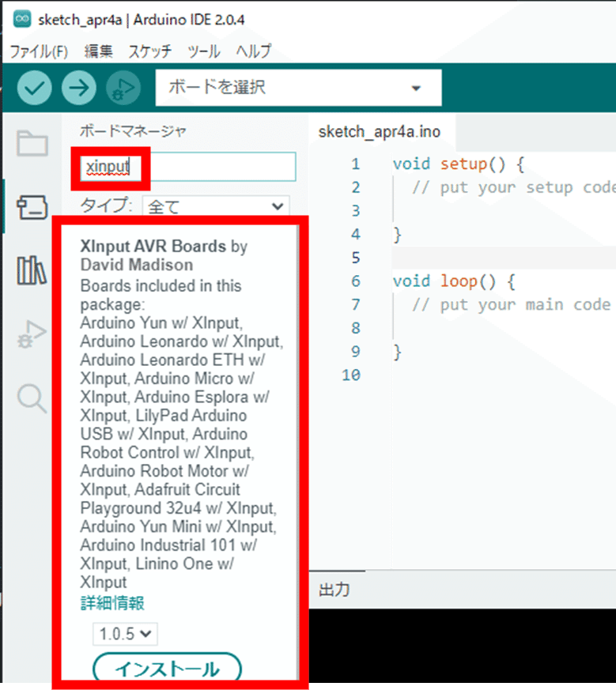
Task: Click code line 'void setup() {'
Action: (x=459, y=164)
